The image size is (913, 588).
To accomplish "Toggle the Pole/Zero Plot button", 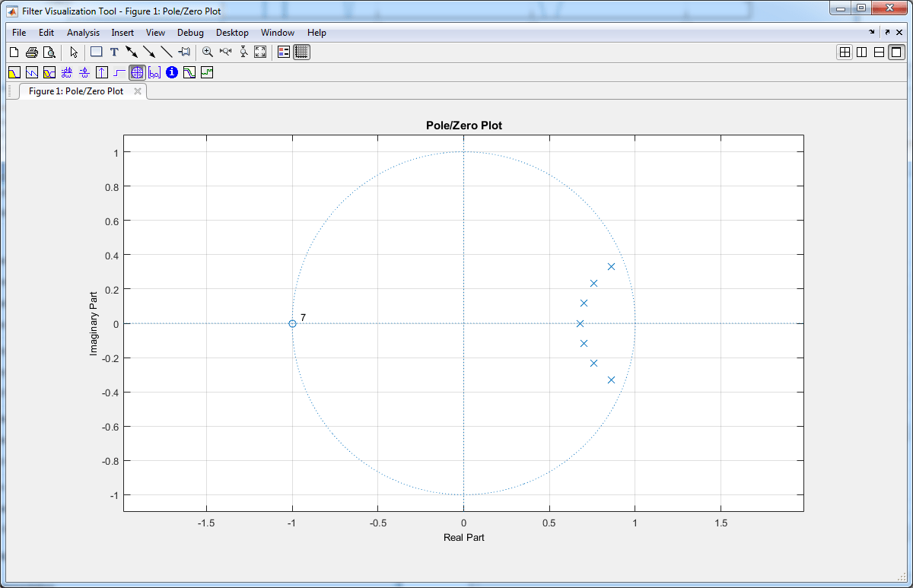I will (x=137, y=73).
